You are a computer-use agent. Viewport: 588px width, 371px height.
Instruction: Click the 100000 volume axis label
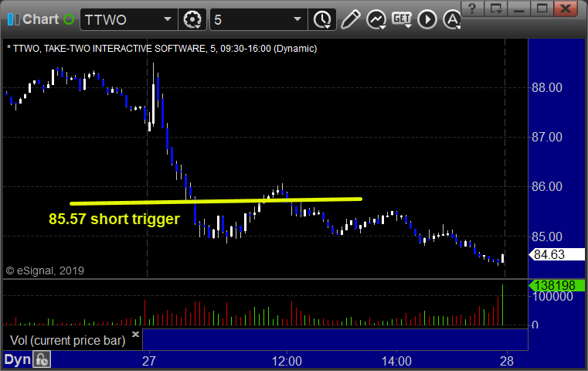(x=552, y=296)
